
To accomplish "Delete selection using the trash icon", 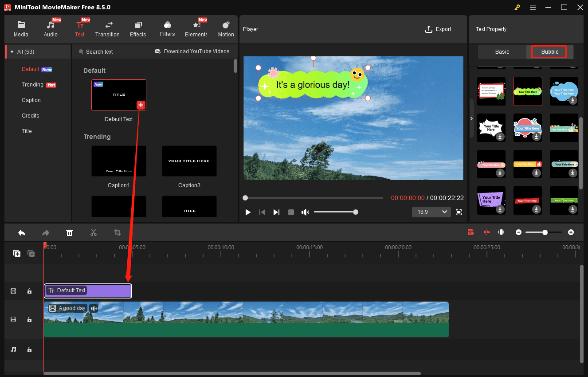I will pyautogui.click(x=70, y=232).
